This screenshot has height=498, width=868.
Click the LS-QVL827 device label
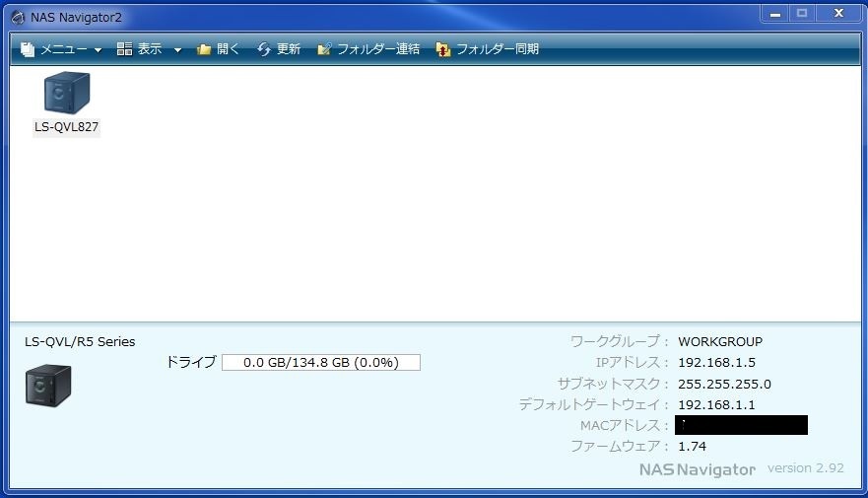pyautogui.click(x=66, y=127)
